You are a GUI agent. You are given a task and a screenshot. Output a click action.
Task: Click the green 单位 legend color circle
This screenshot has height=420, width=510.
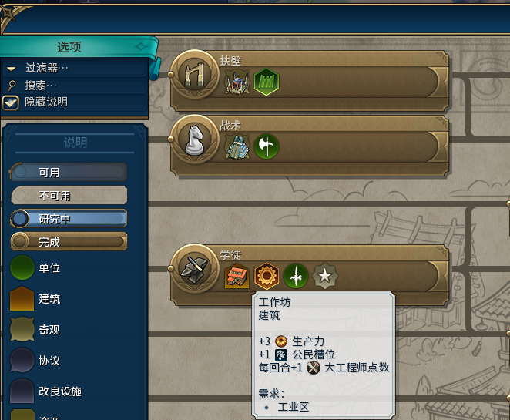tap(22, 267)
